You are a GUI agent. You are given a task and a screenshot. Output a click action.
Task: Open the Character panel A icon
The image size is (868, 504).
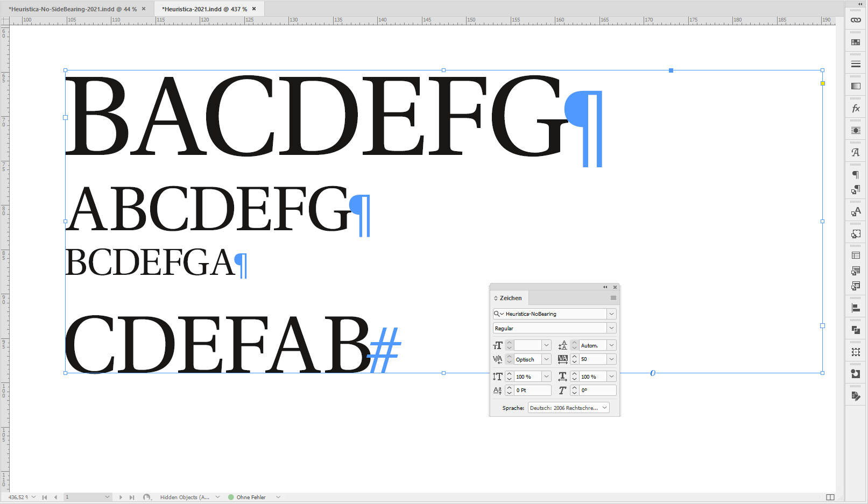coord(855,152)
